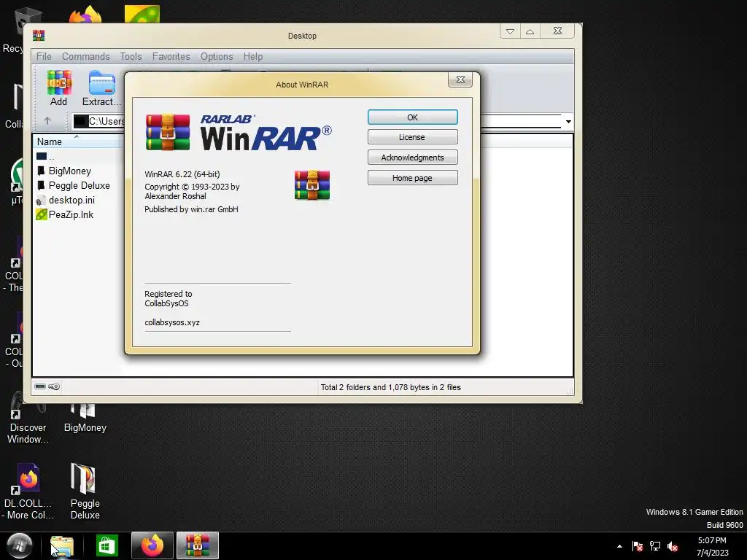
Task: Open the Peggle Deluxe desktop icon
Action: click(85, 491)
